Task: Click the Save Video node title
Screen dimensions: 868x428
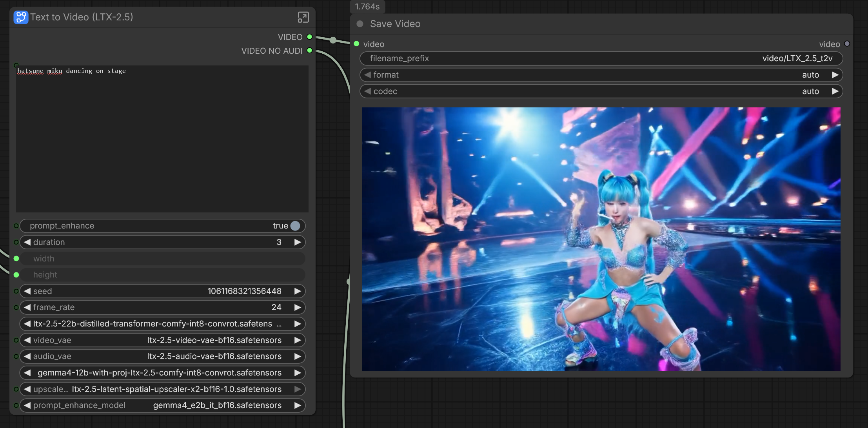Action: [395, 24]
